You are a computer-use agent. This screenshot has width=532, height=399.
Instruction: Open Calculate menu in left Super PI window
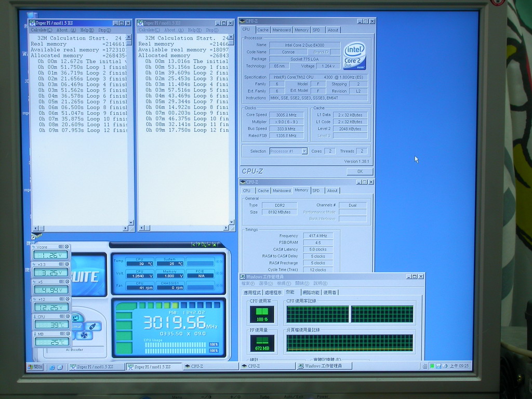point(42,30)
